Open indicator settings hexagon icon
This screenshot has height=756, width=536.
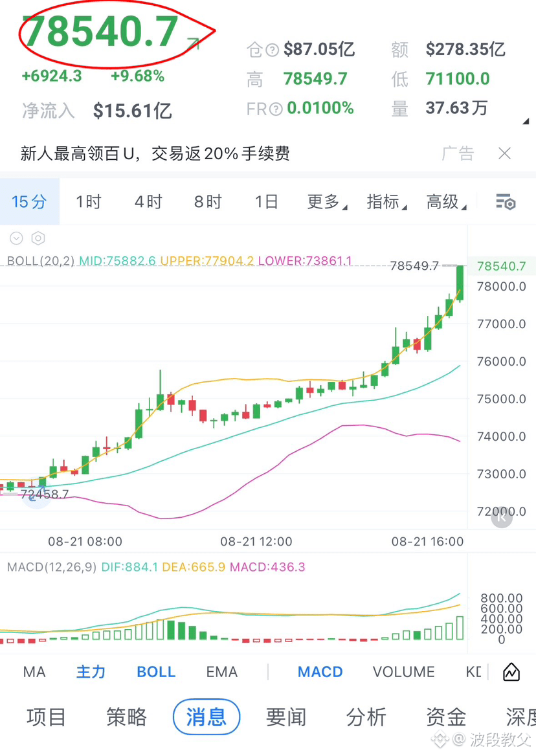point(38,238)
